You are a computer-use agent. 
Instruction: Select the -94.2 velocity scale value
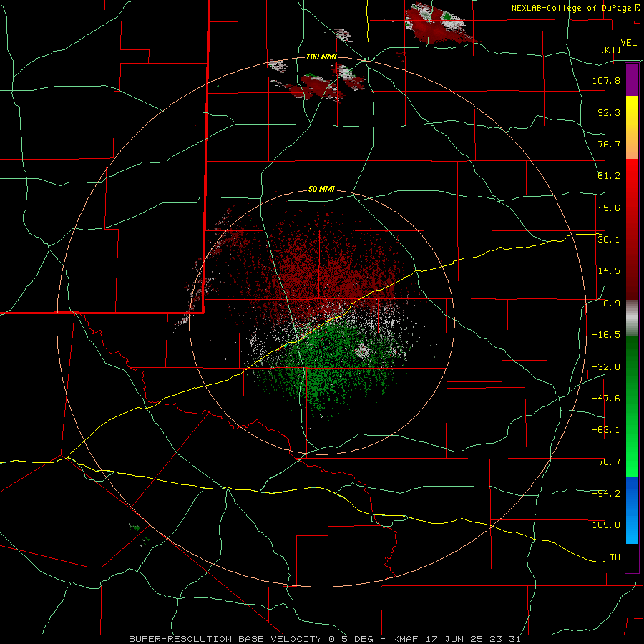point(606,493)
